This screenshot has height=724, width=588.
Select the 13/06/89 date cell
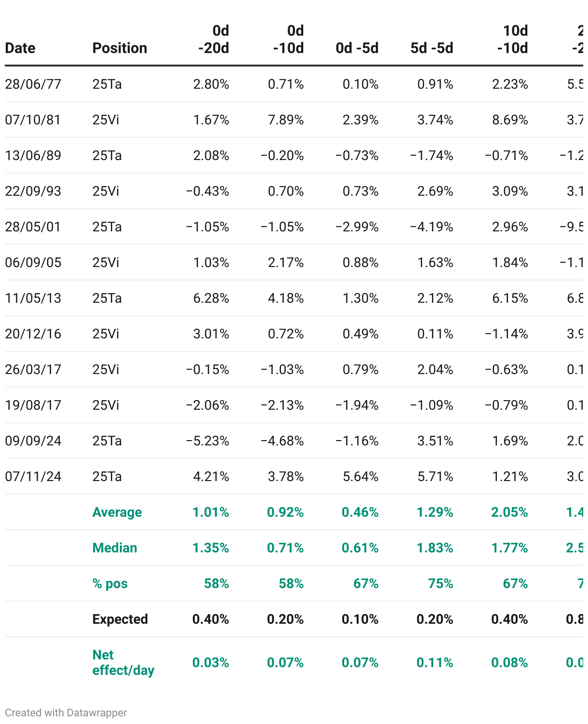(33, 156)
